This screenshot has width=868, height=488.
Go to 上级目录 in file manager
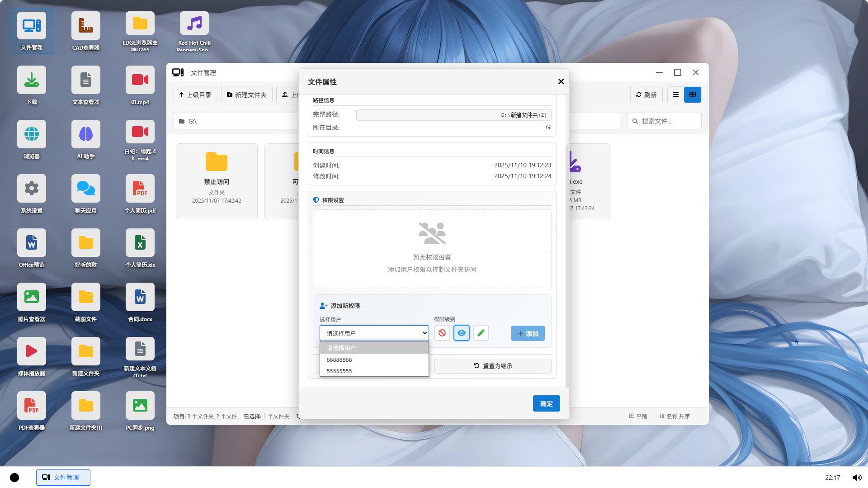pos(195,95)
